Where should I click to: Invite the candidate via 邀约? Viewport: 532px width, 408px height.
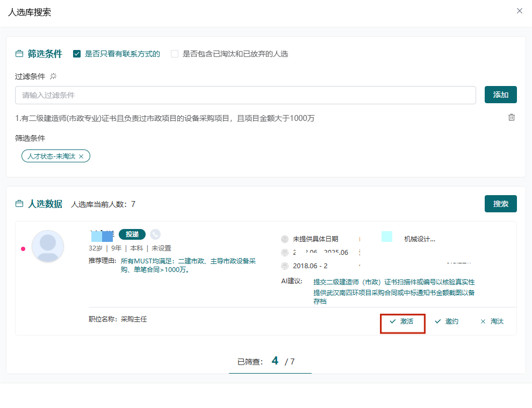[446, 321]
